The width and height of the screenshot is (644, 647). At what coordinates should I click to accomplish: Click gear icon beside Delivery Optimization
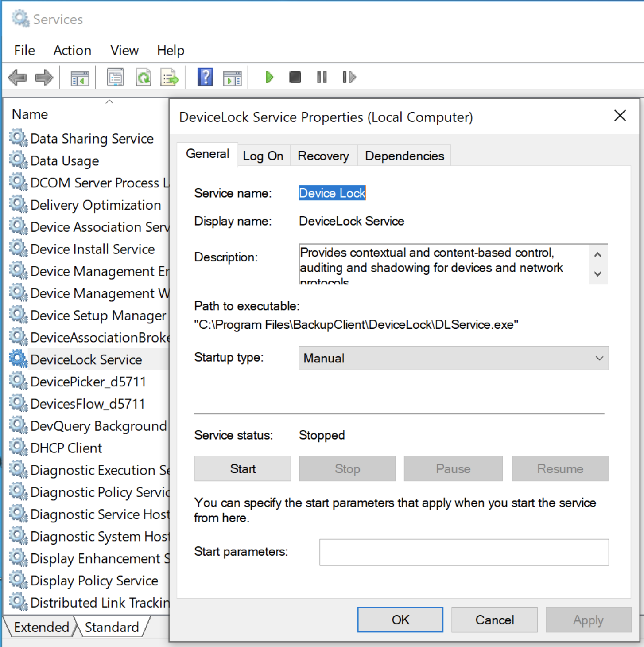[18, 204]
